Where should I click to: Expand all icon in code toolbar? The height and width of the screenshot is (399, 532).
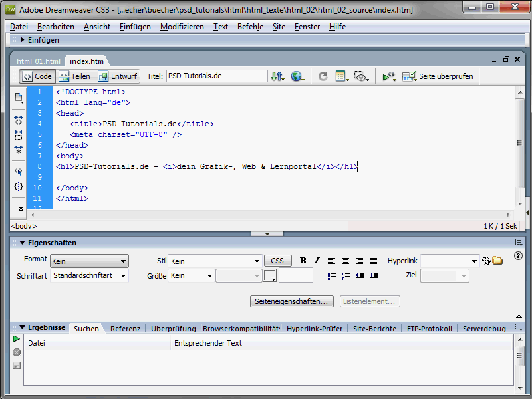pos(19,150)
